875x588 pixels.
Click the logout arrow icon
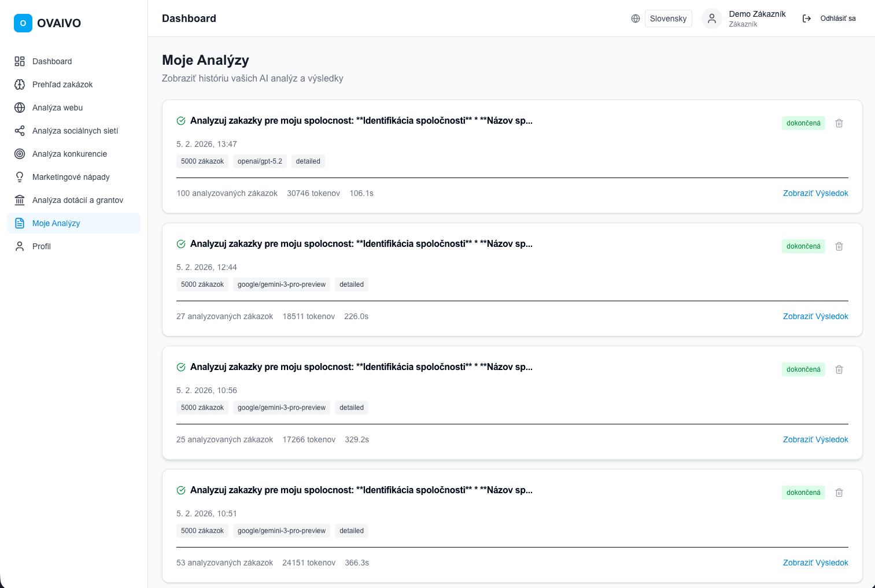pyautogui.click(x=807, y=19)
